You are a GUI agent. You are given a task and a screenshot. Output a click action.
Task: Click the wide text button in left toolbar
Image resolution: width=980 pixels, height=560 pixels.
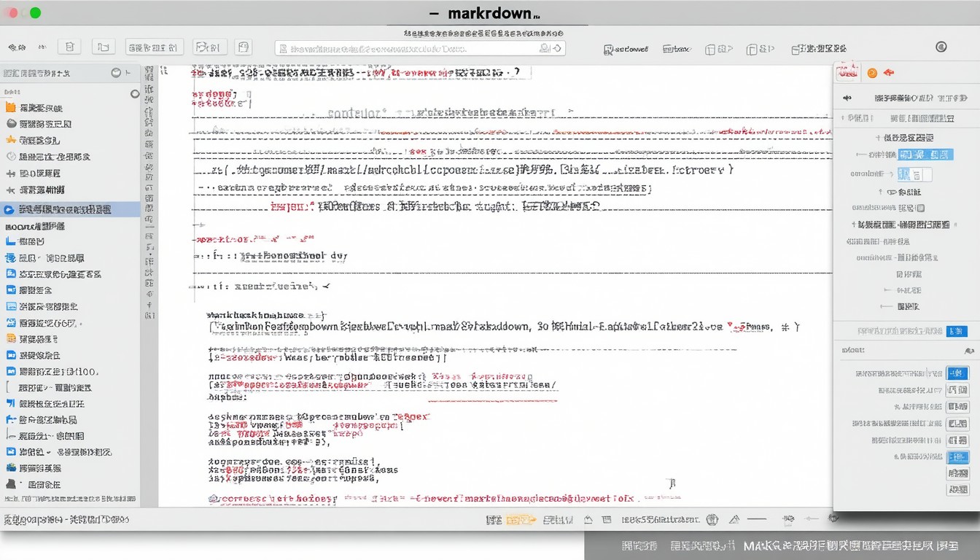(x=154, y=47)
